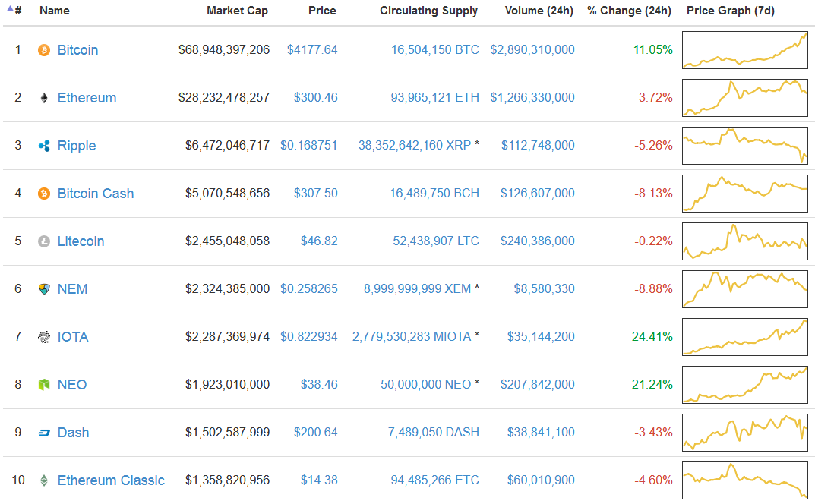Open the IOTA name link

(x=73, y=337)
